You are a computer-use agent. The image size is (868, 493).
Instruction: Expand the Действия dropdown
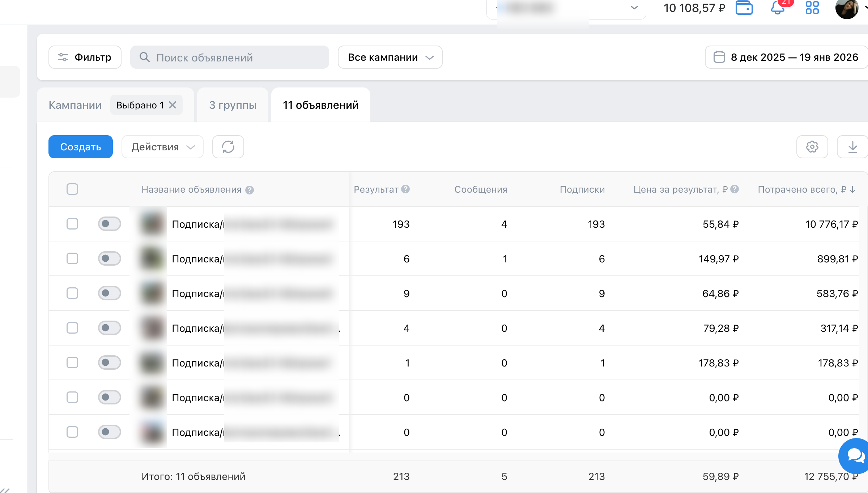coord(163,147)
